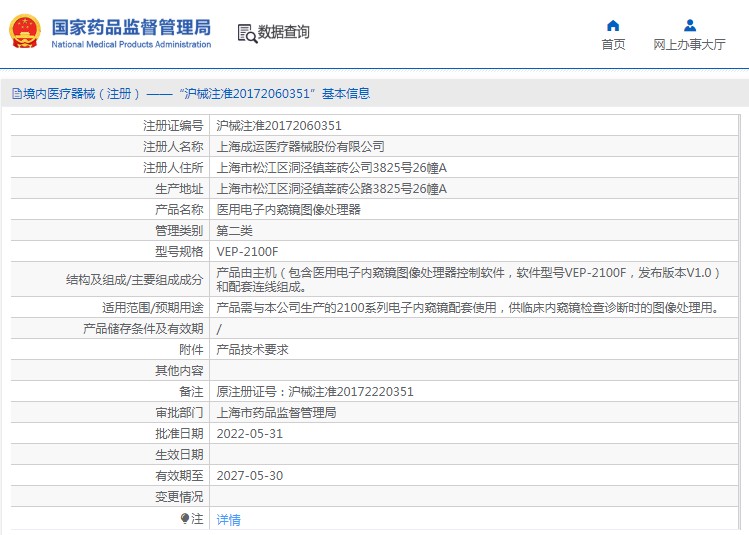The image size is (749, 535).
Task: Select approval date 2022-05-31
Action: (x=250, y=434)
